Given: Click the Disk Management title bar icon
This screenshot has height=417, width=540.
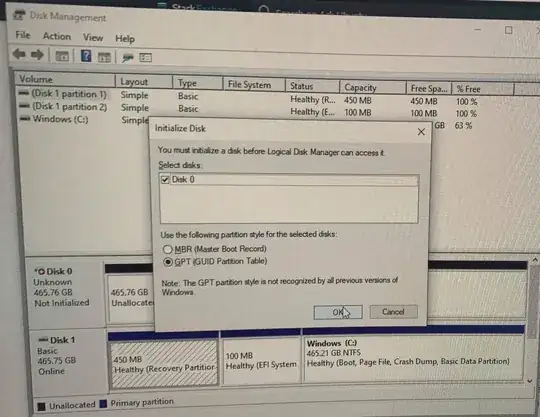Looking at the screenshot, I should (19, 15).
